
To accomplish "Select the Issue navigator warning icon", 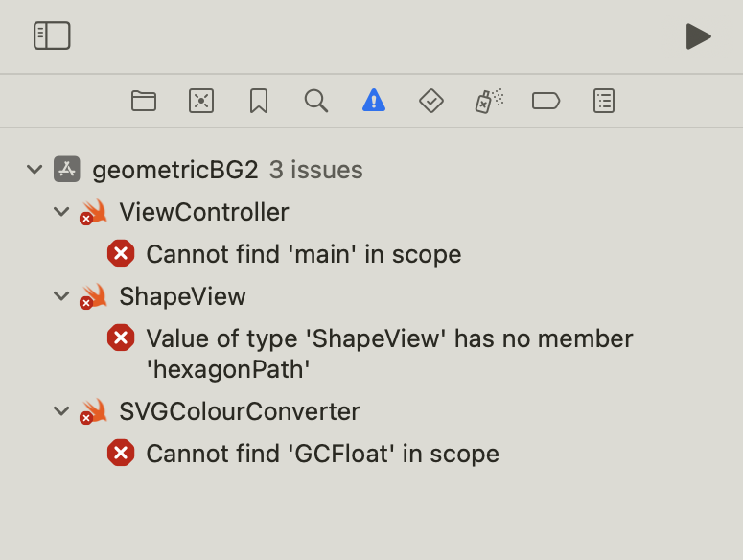I will (x=374, y=101).
